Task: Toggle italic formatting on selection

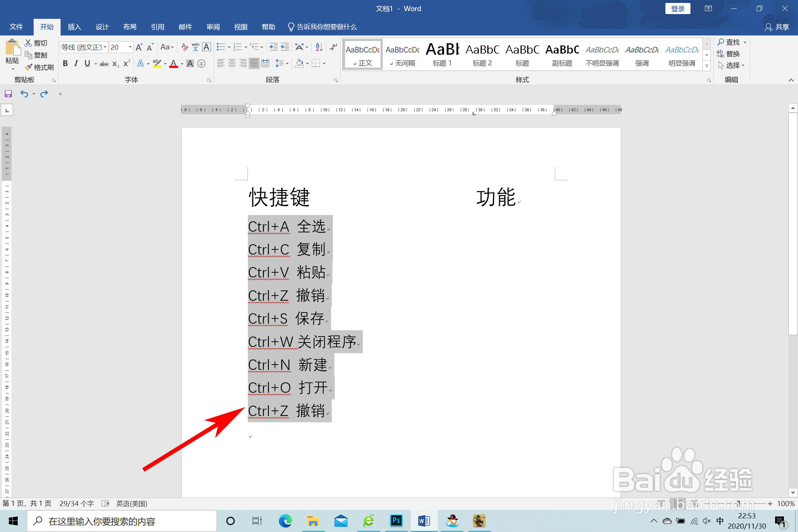Action: click(x=76, y=64)
